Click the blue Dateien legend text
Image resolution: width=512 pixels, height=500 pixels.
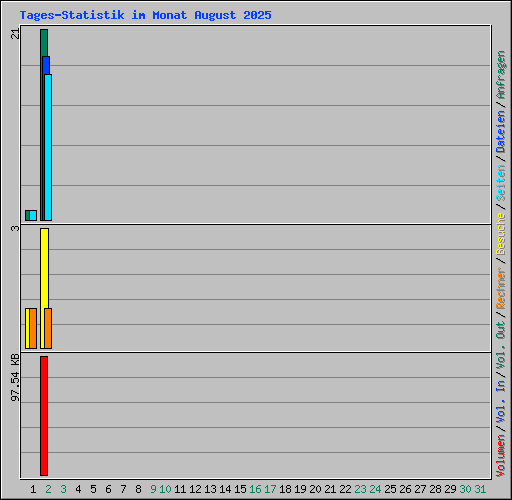(501, 132)
